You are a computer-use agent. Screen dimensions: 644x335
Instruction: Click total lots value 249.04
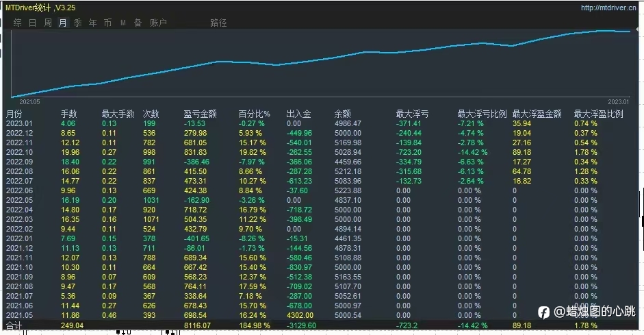72,325
